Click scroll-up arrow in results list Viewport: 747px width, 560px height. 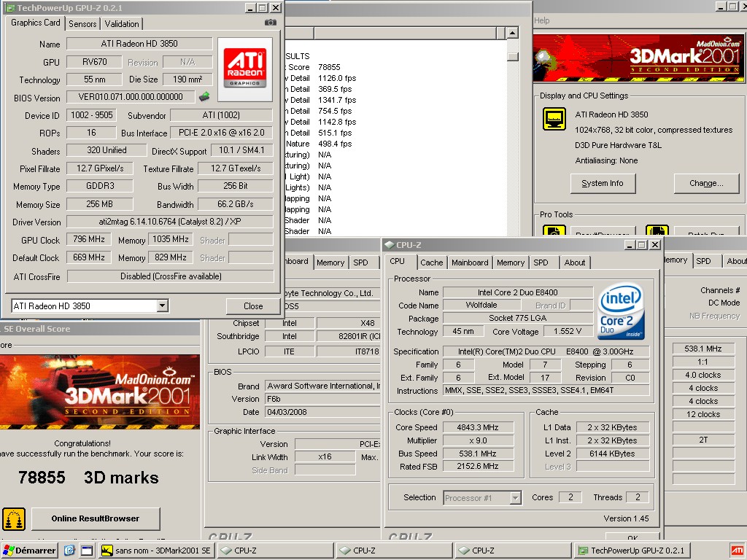click(x=513, y=33)
